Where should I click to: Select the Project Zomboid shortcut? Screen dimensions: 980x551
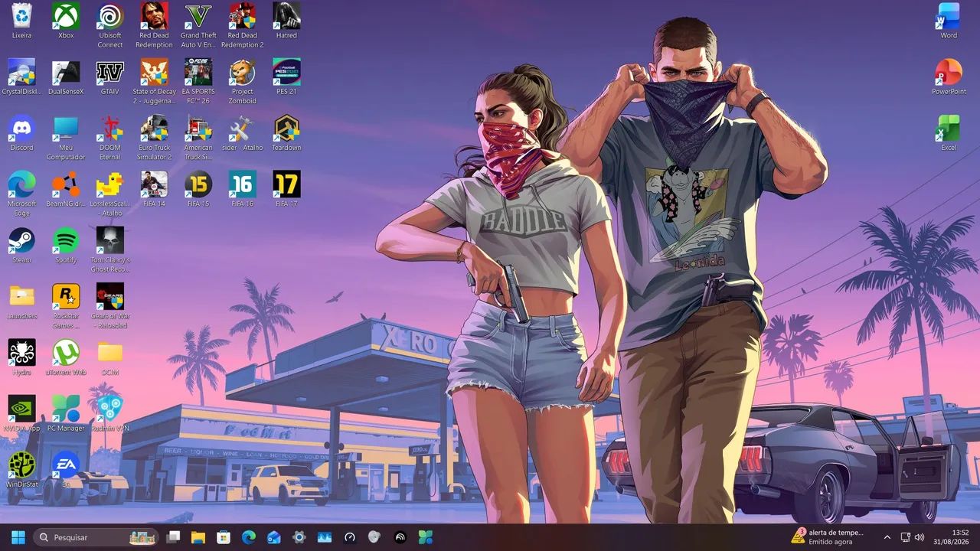[242, 81]
